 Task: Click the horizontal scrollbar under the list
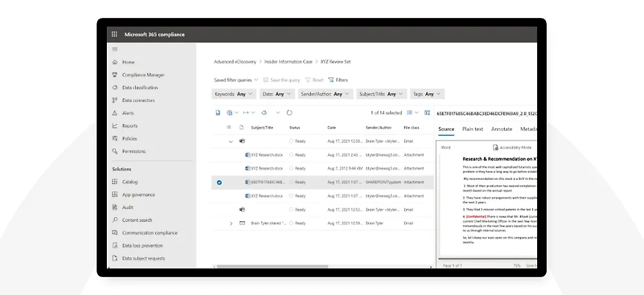[x=273, y=266]
